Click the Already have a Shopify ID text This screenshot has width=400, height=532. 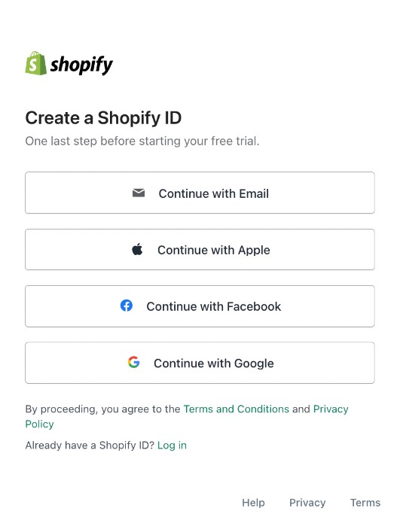(90, 445)
